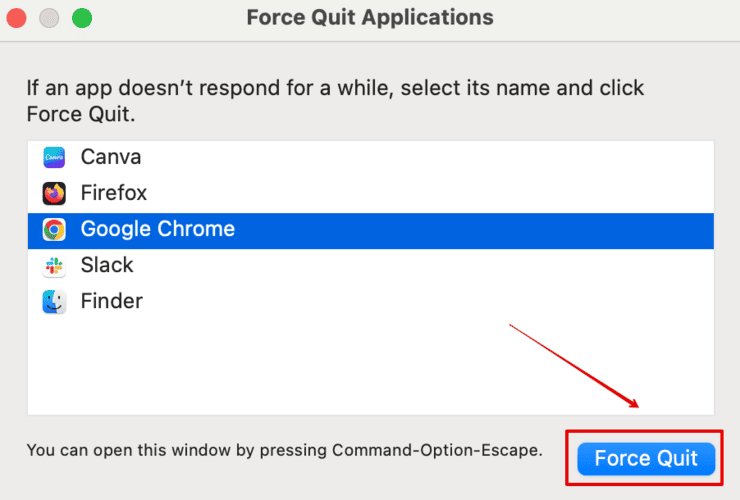Click the Google Chrome icon
This screenshot has width=740, height=500.
(54, 229)
